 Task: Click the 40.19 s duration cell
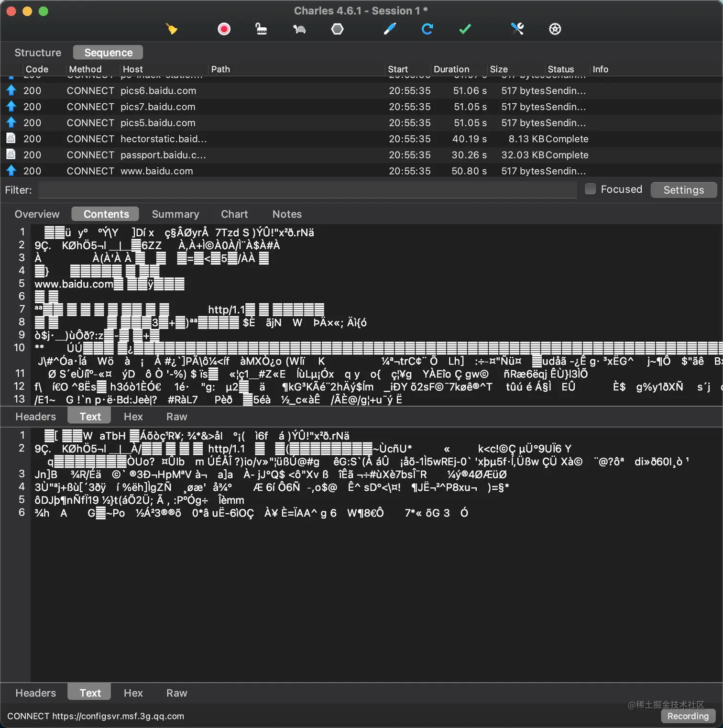(x=470, y=139)
